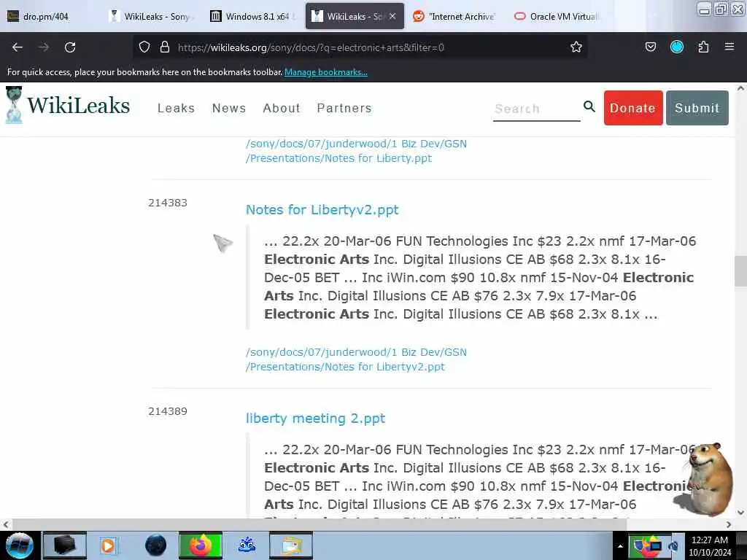Viewport: 747px width, 560px height.
Task: Open the News menu item
Action: coord(229,108)
